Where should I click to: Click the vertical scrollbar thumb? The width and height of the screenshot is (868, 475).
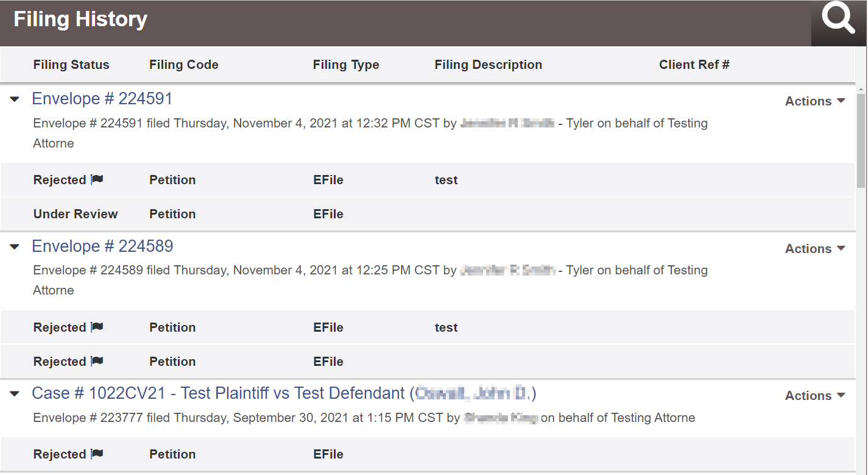pyautogui.click(x=861, y=140)
